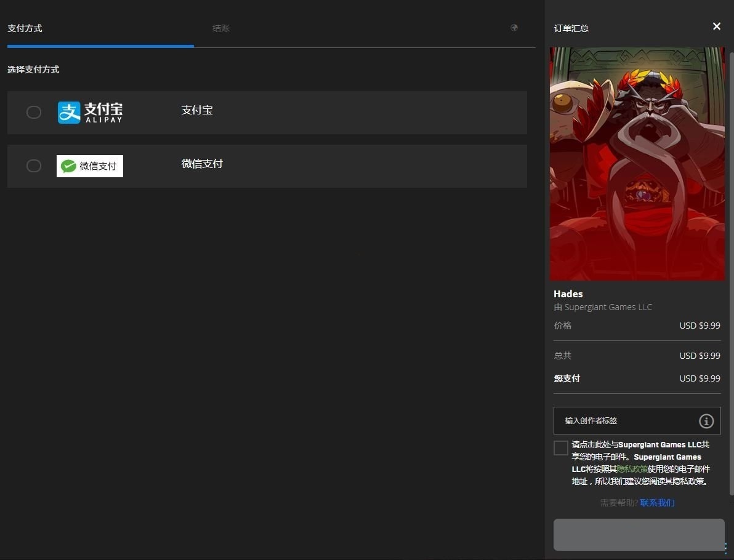Select the Alipay radio button
The height and width of the screenshot is (560, 734).
tap(34, 112)
